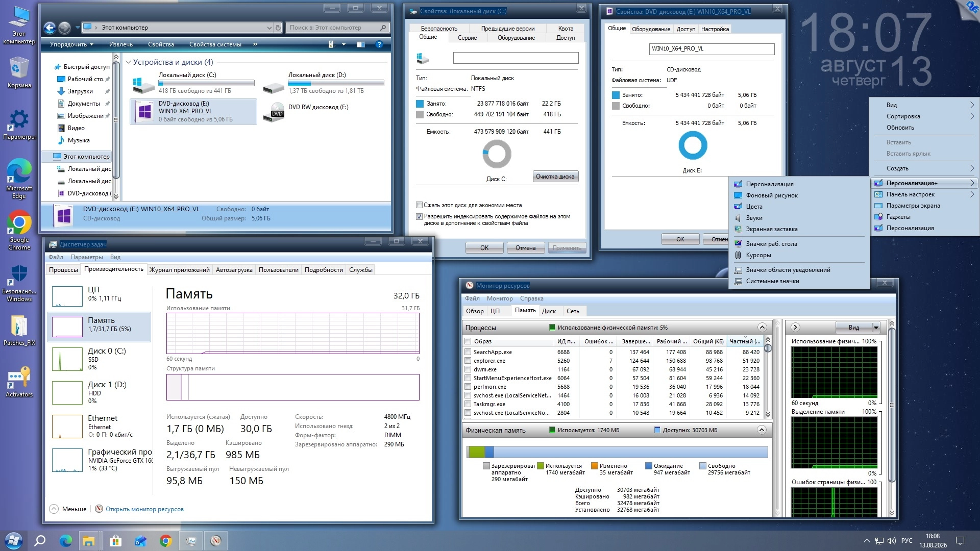Tick the explorer.exe process checkbox

click(x=468, y=361)
